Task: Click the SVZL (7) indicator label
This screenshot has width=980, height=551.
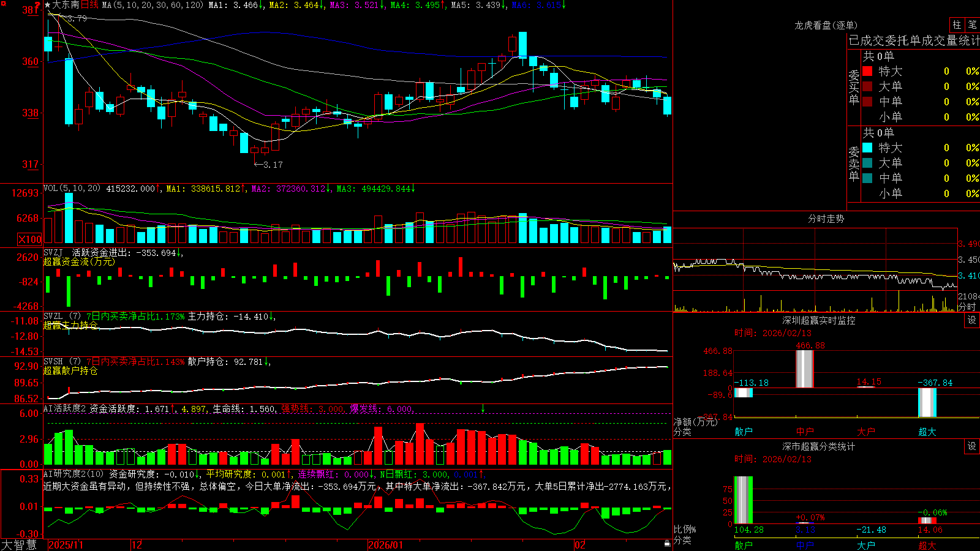Action: pyautogui.click(x=62, y=317)
